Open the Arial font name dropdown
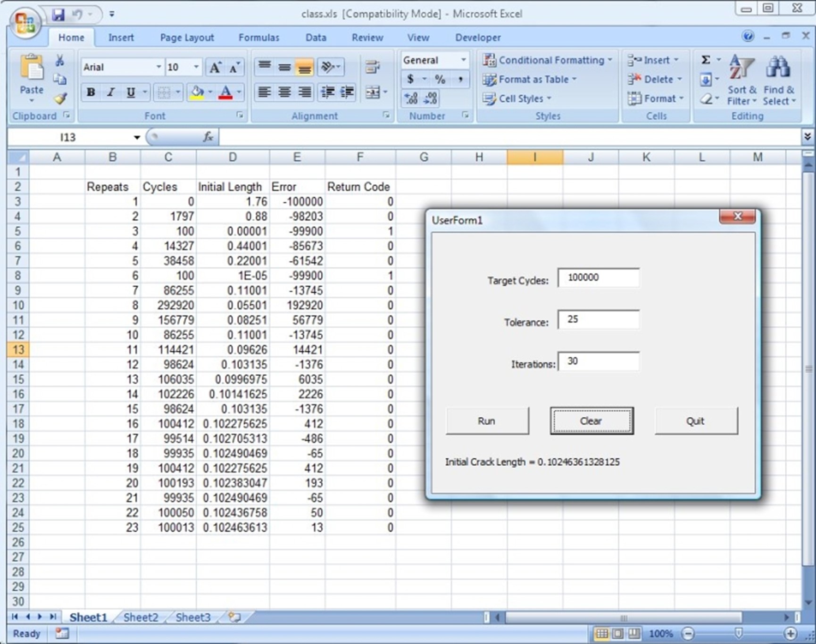 pos(158,67)
